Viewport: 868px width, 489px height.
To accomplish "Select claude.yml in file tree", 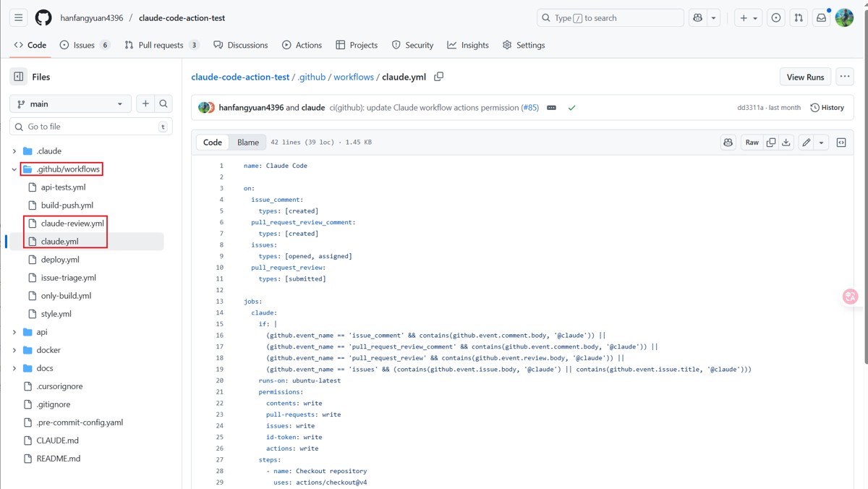I will pyautogui.click(x=60, y=242).
